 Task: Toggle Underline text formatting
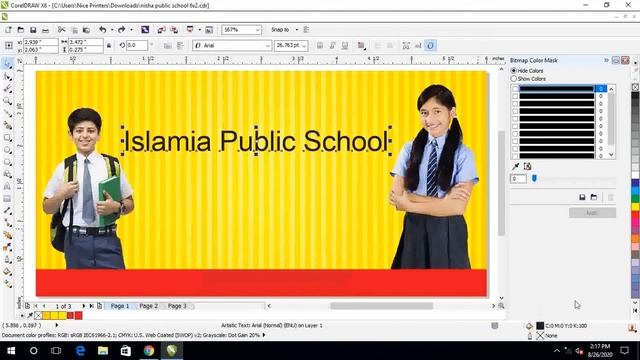click(345, 46)
